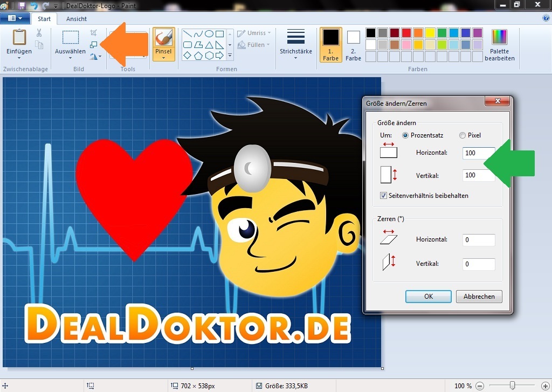
Task: Pick the red color swatch
Action: [406, 33]
